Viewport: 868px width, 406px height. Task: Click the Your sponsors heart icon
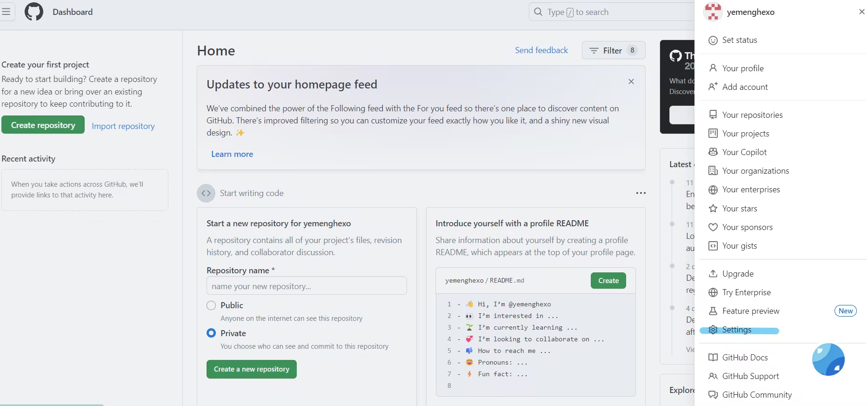coord(713,227)
